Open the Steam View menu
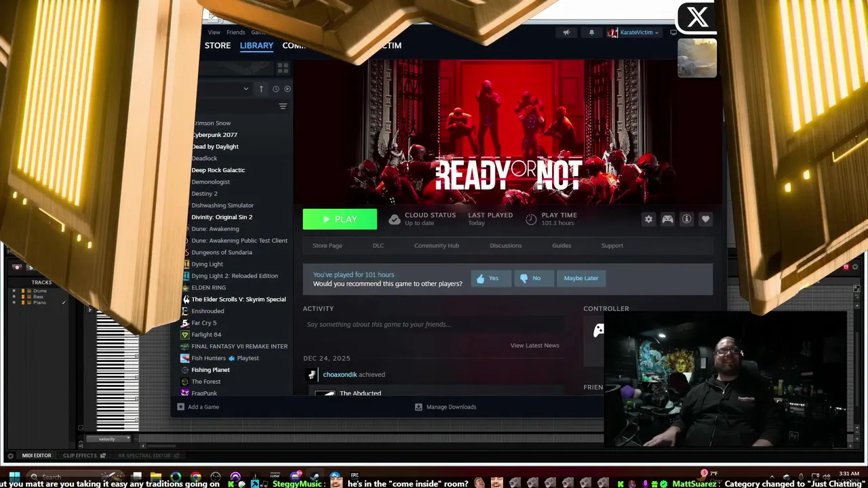This screenshot has height=488, width=868. [x=214, y=33]
